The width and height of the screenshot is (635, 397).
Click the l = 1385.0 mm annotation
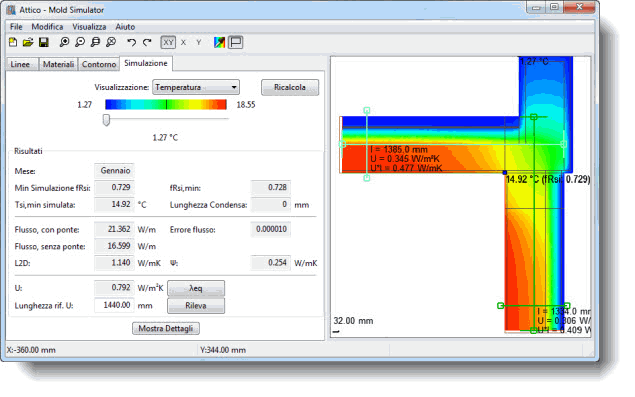click(x=399, y=149)
